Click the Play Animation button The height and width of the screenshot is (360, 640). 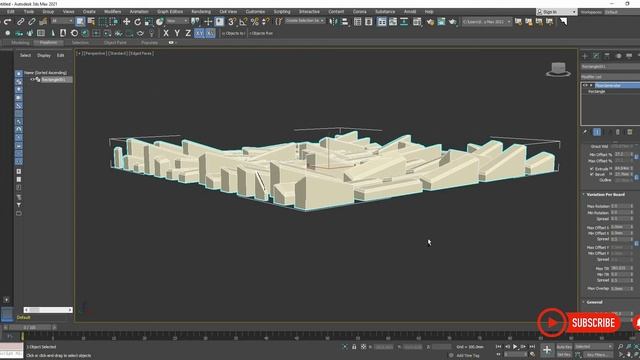(x=515, y=347)
